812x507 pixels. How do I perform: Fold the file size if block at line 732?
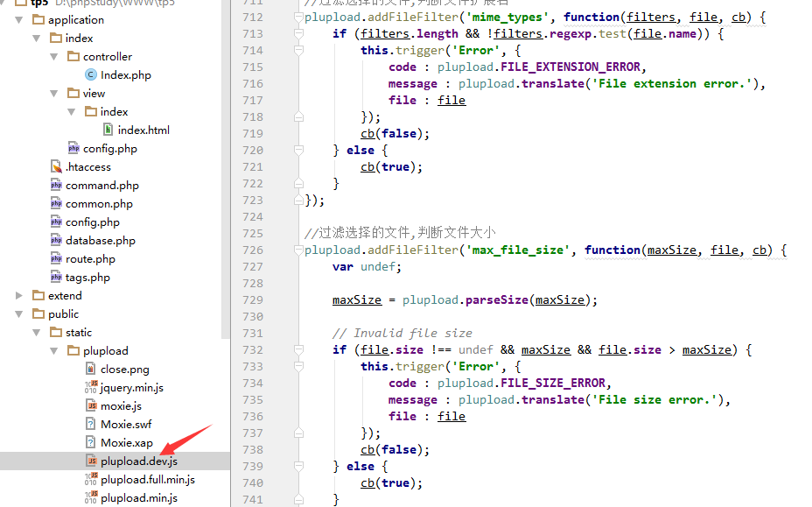click(x=298, y=350)
